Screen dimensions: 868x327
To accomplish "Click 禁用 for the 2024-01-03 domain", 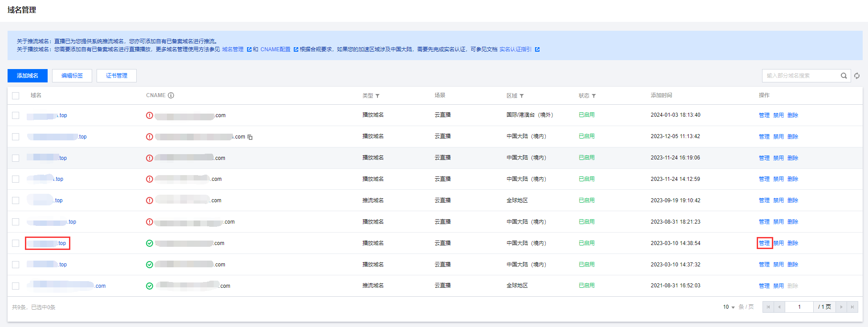I will click(x=779, y=115).
